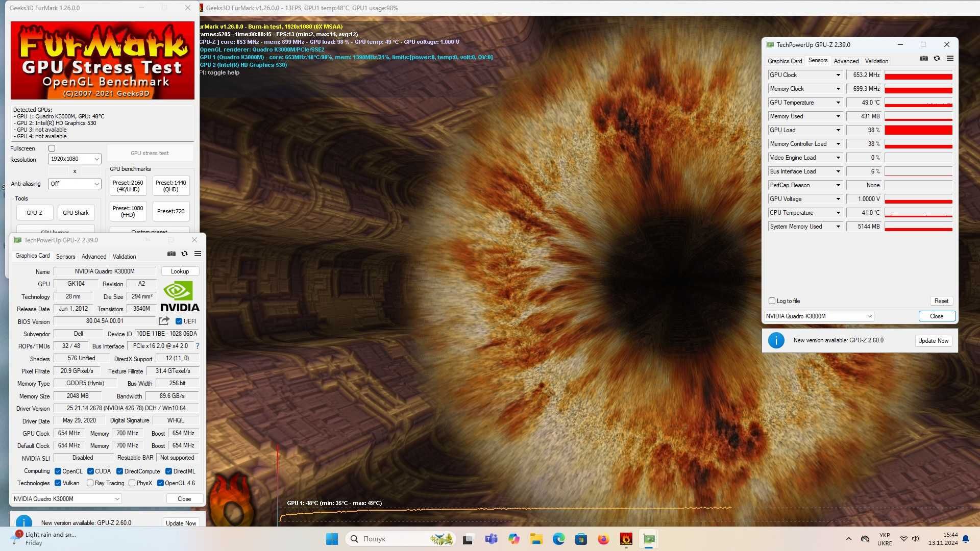This screenshot has height=551, width=980.
Task: Expand the PerfCap Reason sensor dropdown
Action: 838,185
